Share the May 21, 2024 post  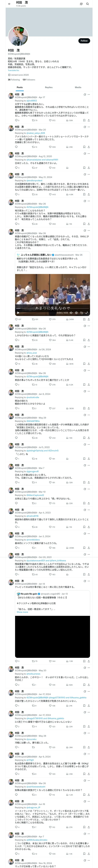click(x=89, y=194)
